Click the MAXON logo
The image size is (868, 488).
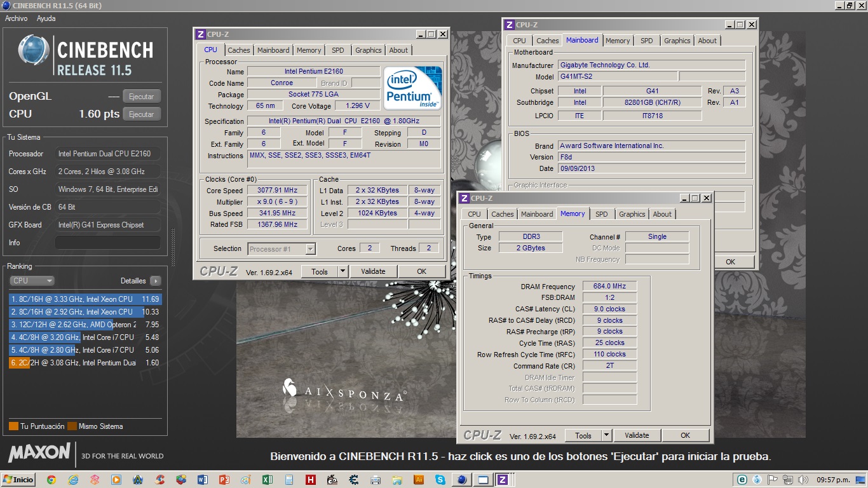pyautogui.click(x=39, y=453)
